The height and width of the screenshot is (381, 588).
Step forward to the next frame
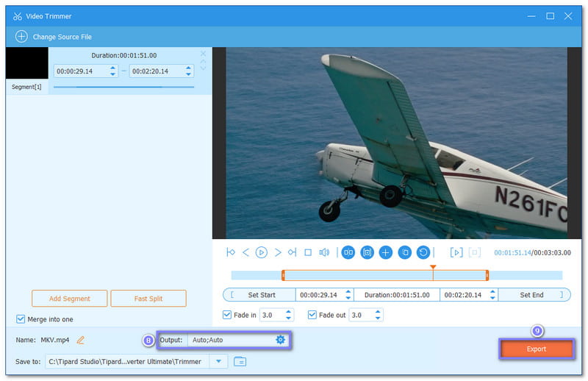click(278, 252)
